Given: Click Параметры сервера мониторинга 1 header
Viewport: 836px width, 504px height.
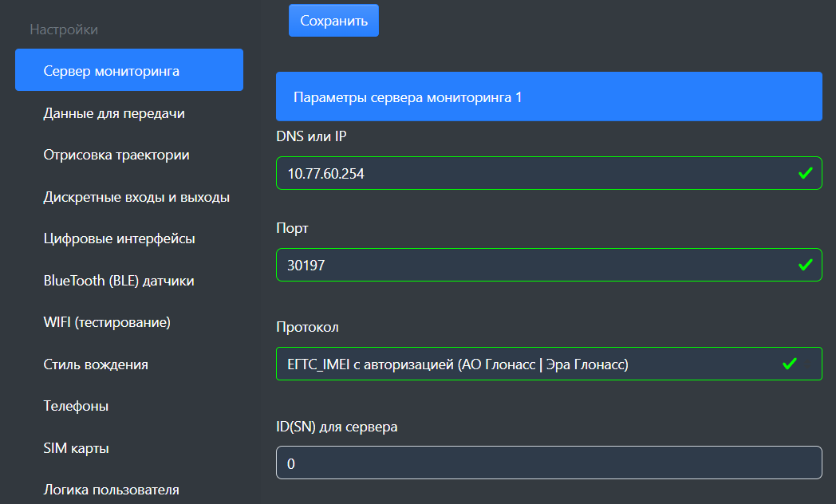Looking at the screenshot, I should click(548, 97).
